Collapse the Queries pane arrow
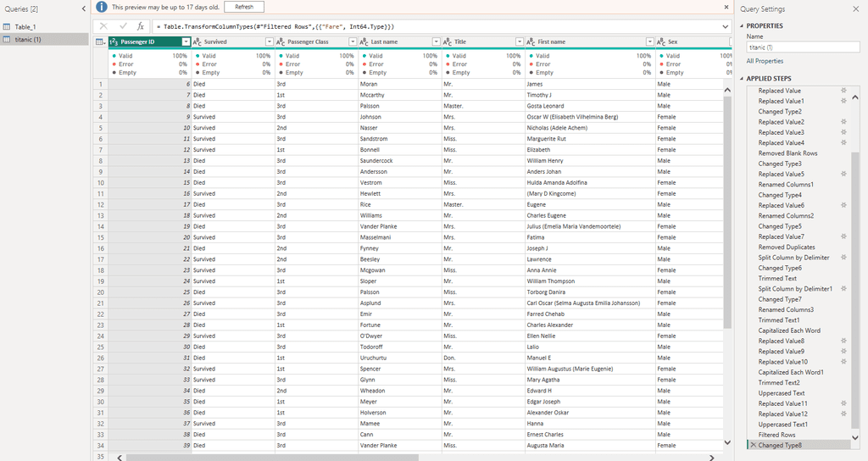Image resolution: width=868 pixels, height=461 pixels. click(x=84, y=8)
